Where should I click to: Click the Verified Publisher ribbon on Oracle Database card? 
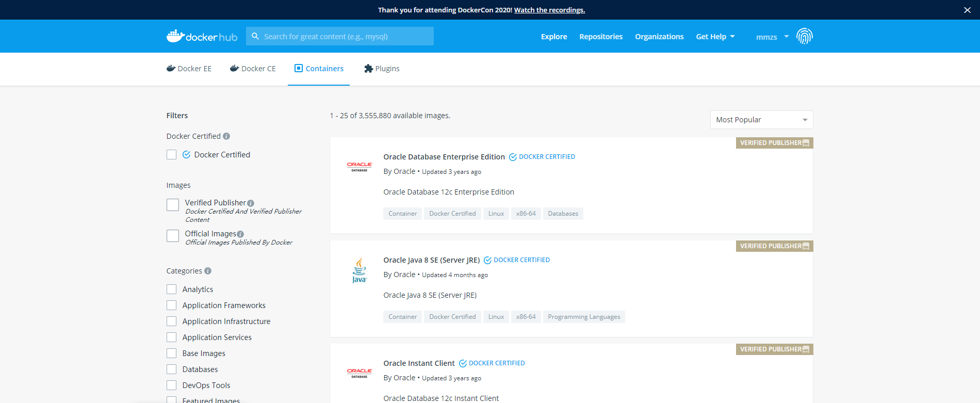click(x=775, y=143)
